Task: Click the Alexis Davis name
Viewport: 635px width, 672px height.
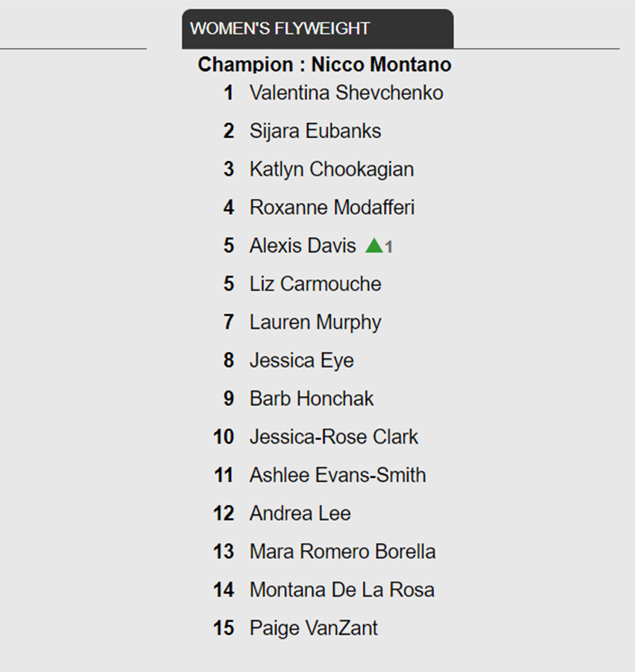Action: pos(303,246)
